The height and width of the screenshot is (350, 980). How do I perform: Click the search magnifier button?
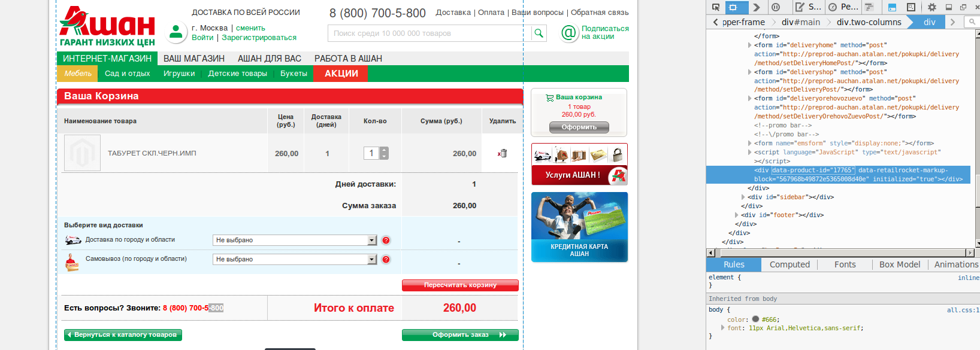click(x=539, y=33)
